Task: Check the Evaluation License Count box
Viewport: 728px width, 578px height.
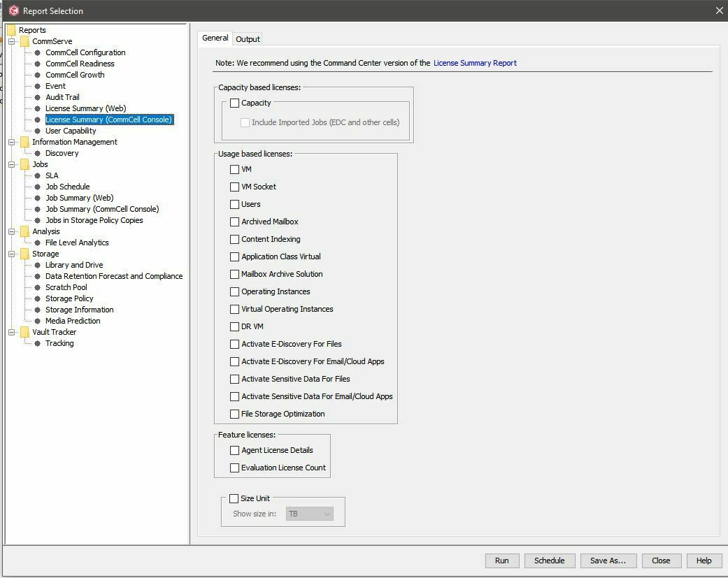Action: pos(234,468)
